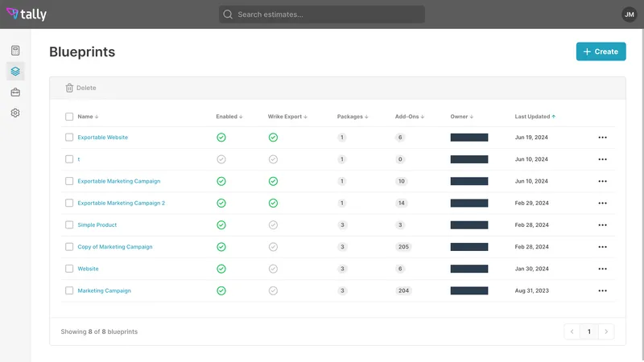Screen dimensions: 644x362
Task: Toggle Wrike Export check for blueprint t
Action: coord(273,159)
